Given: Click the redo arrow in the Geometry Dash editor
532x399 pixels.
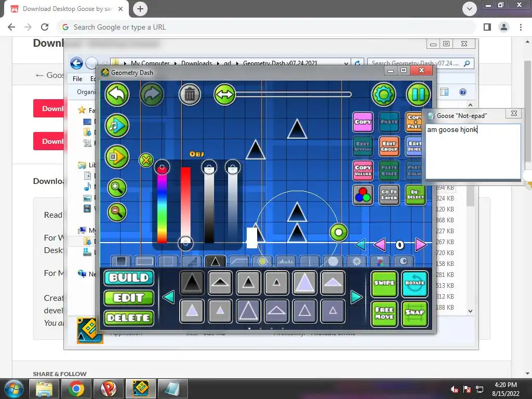Looking at the screenshot, I should pos(152,95).
